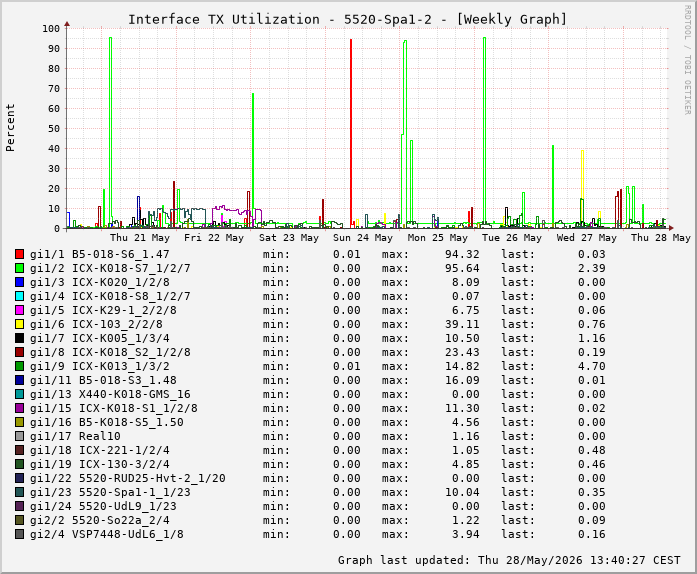The height and width of the screenshot is (574, 697).
Task: Click the red spike on Sun 24 May
Action: (351, 133)
